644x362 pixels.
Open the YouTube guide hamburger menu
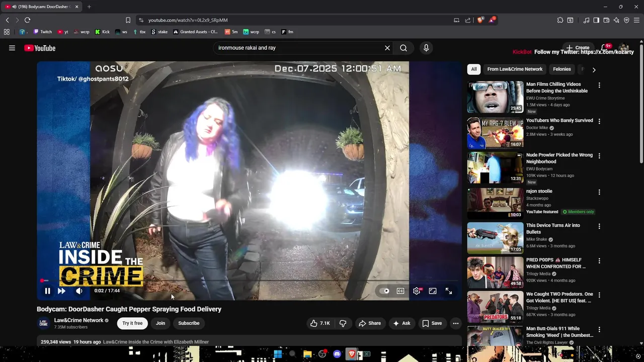coord(12,48)
